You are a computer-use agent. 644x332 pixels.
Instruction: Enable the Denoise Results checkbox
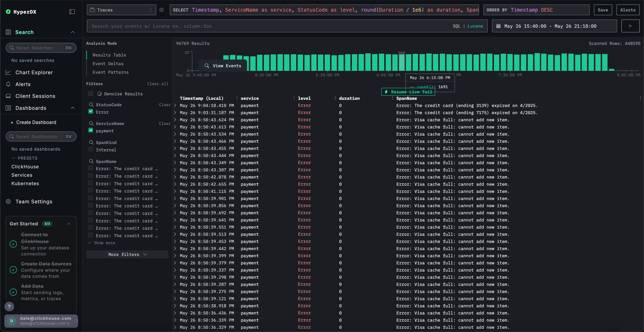(x=91, y=94)
